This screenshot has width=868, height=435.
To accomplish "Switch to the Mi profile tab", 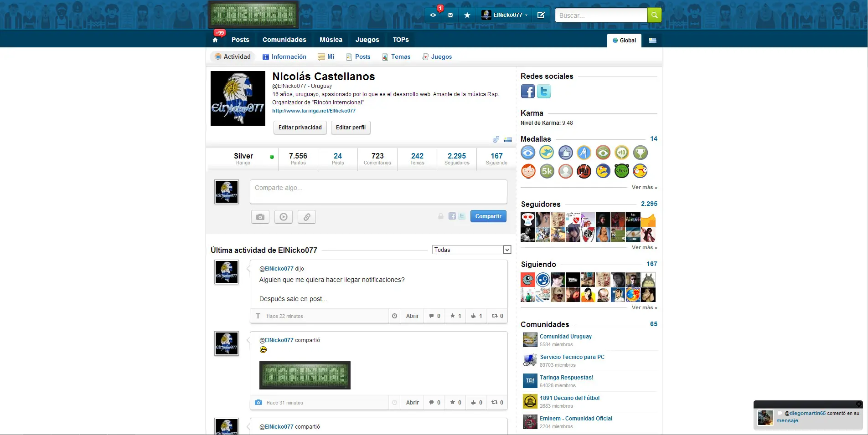I will click(x=326, y=57).
